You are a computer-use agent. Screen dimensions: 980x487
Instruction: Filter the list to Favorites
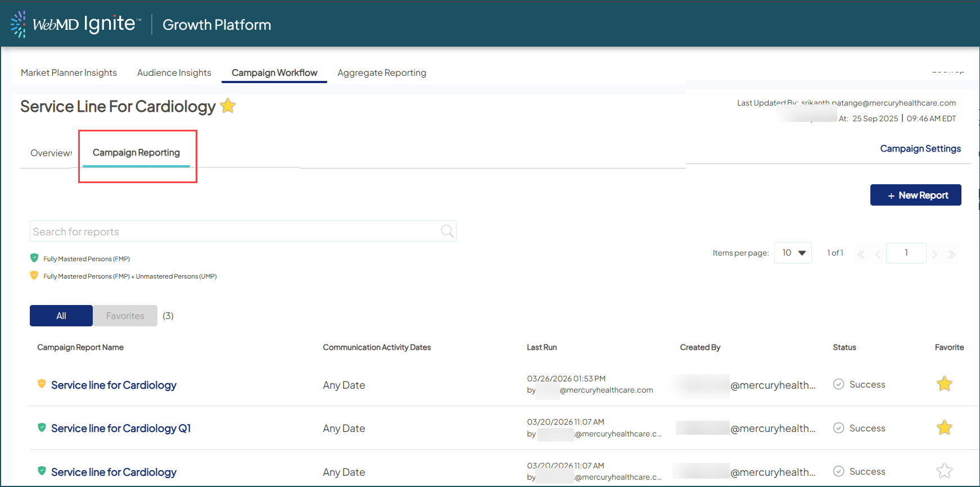tap(125, 316)
